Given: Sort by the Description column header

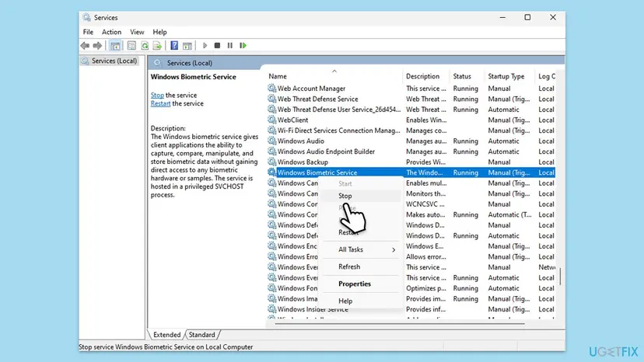Looking at the screenshot, I should (426, 76).
